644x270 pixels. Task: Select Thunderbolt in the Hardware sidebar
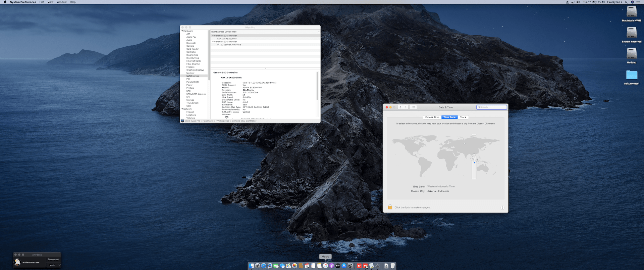(193, 103)
